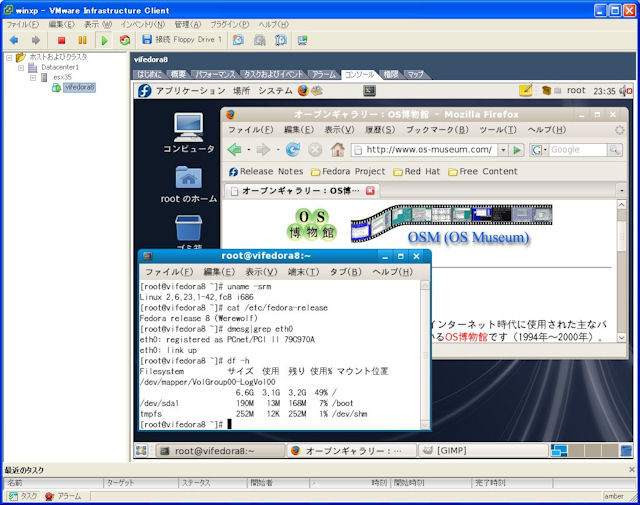Collapse the esx35 host node
The height and width of the screenshot is (505, 640).
click(33, 78)
